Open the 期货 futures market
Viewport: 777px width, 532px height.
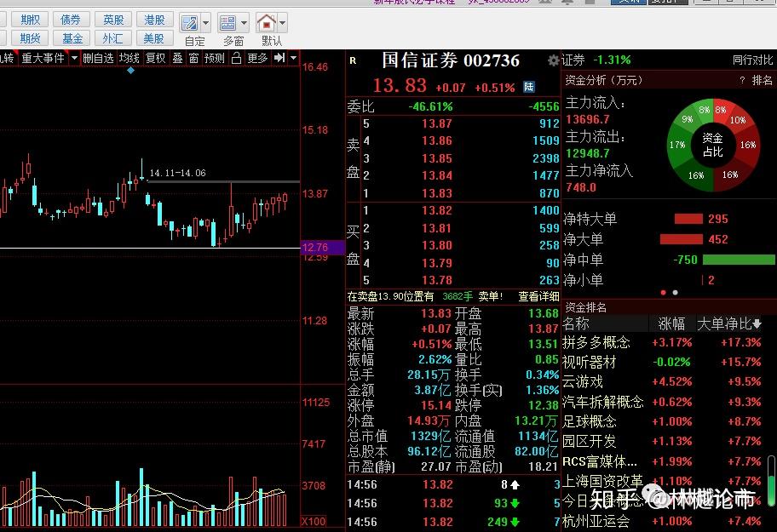tap(30, 38)
